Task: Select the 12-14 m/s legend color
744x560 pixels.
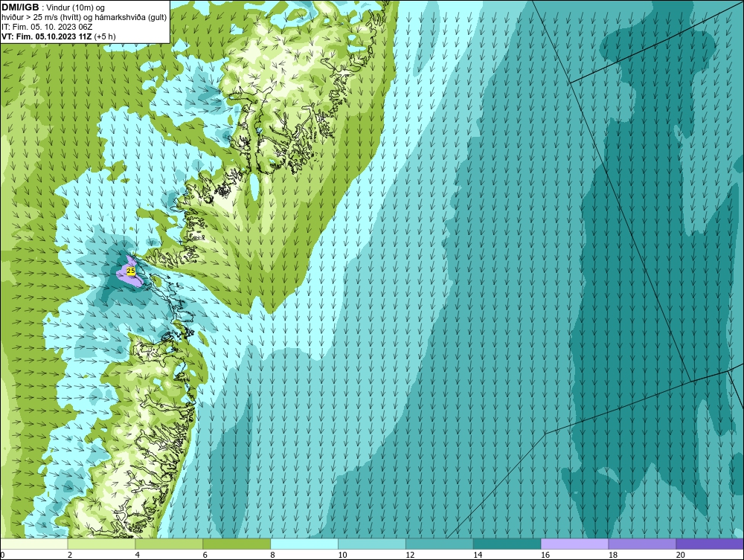Action: pos(440,544)
